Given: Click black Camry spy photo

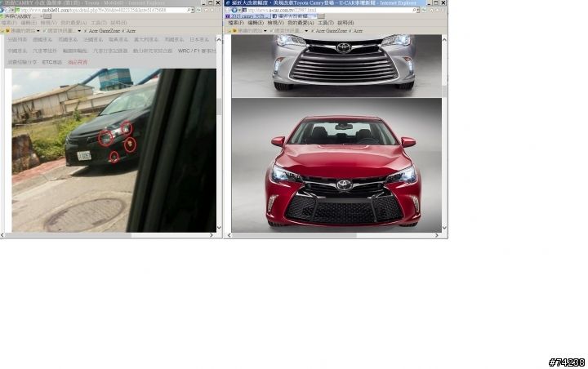Looking at the screenshot, I should click(114, 150).
